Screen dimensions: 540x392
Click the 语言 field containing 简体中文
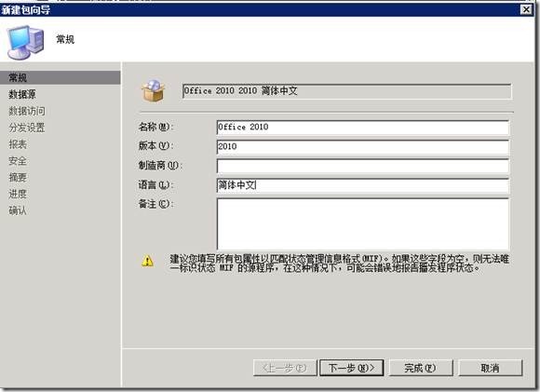[363, 185]
